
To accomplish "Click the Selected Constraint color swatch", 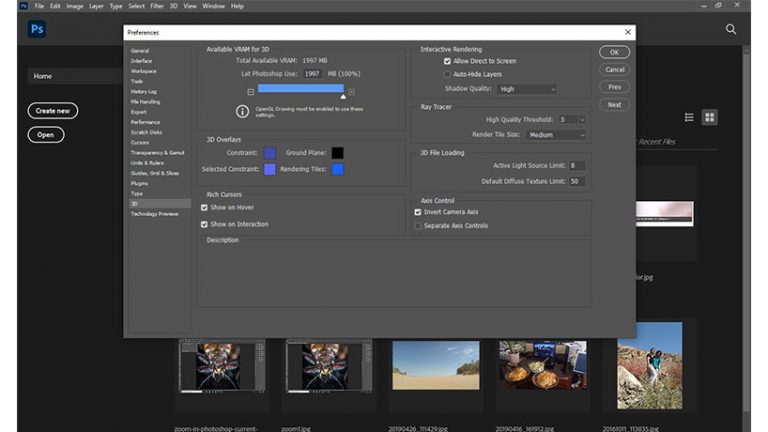I will point(269,169).
